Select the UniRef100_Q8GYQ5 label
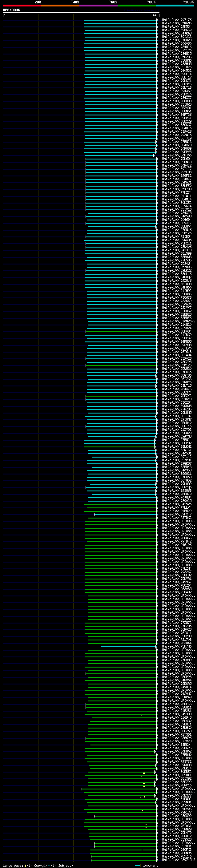Viewport: 197px width, 868px height. (x=177, y=487)
